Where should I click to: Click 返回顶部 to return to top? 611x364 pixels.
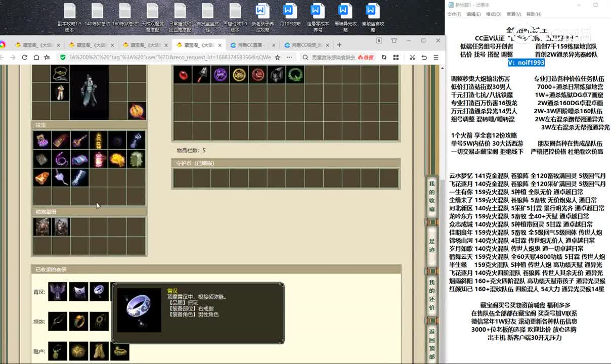click(432, 344)
